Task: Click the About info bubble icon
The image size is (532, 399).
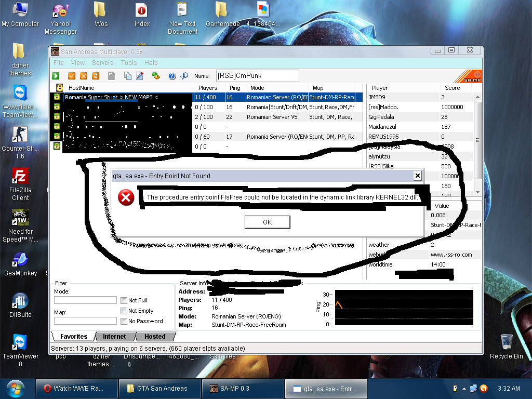Action: [x=184, y=76]
